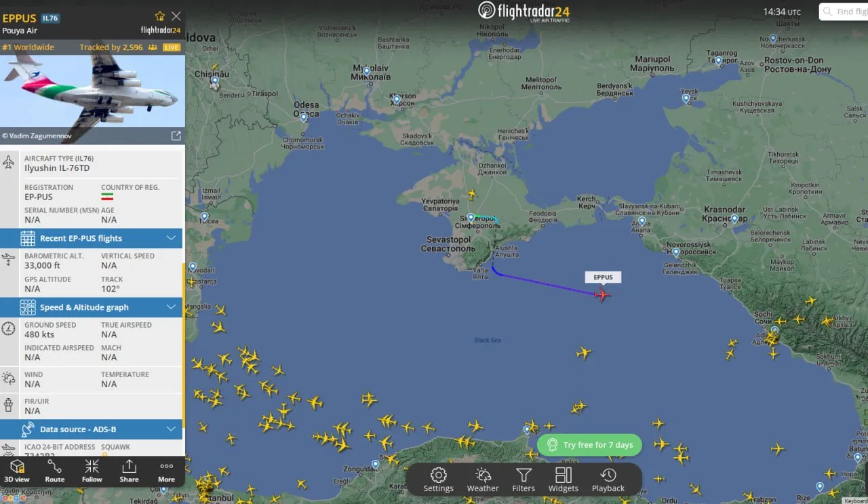868x504 pixels.
Task: Open the 3D view of the aircraft
Action: [18, 471]
